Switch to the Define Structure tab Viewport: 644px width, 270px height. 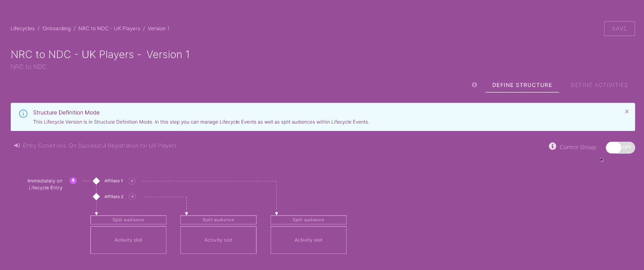(522, 85)
